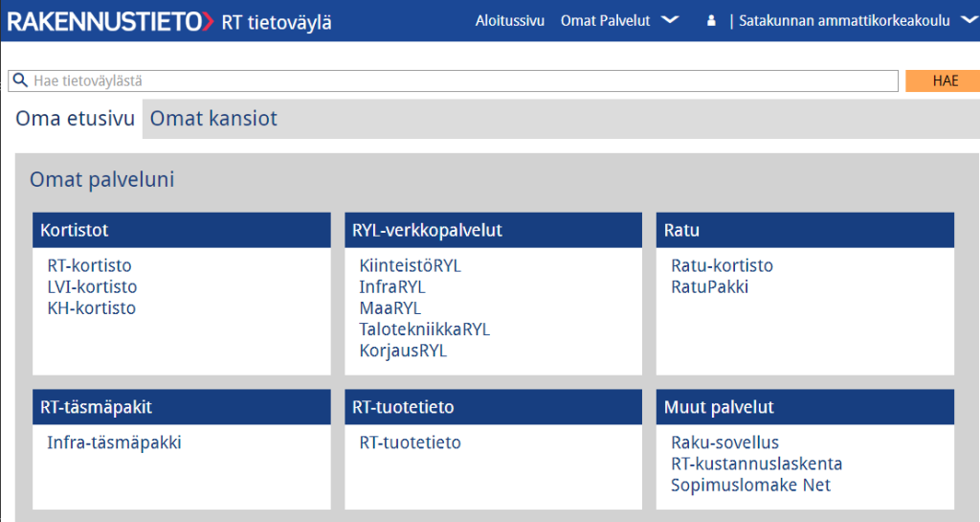The width and height of the screenshot is (980, 522).
Task: Open the LVI-kortisto link
Action: click(x=92, y=287)
